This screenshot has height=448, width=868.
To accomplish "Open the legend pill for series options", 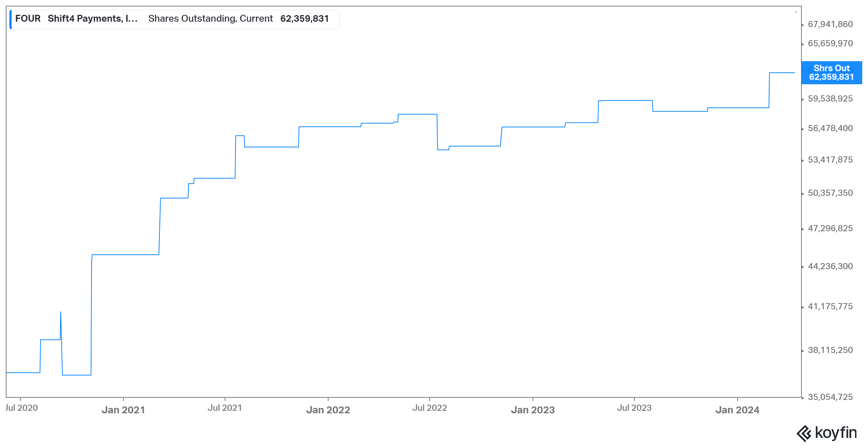I will coord(174,18).
